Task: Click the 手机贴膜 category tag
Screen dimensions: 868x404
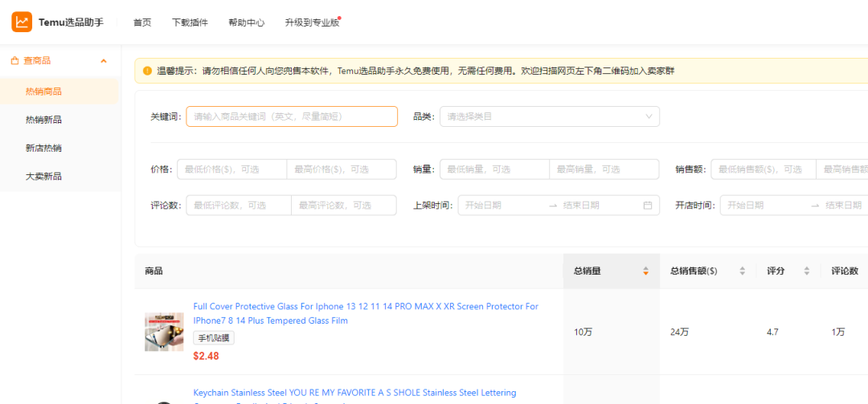Action: pos(214,338)
